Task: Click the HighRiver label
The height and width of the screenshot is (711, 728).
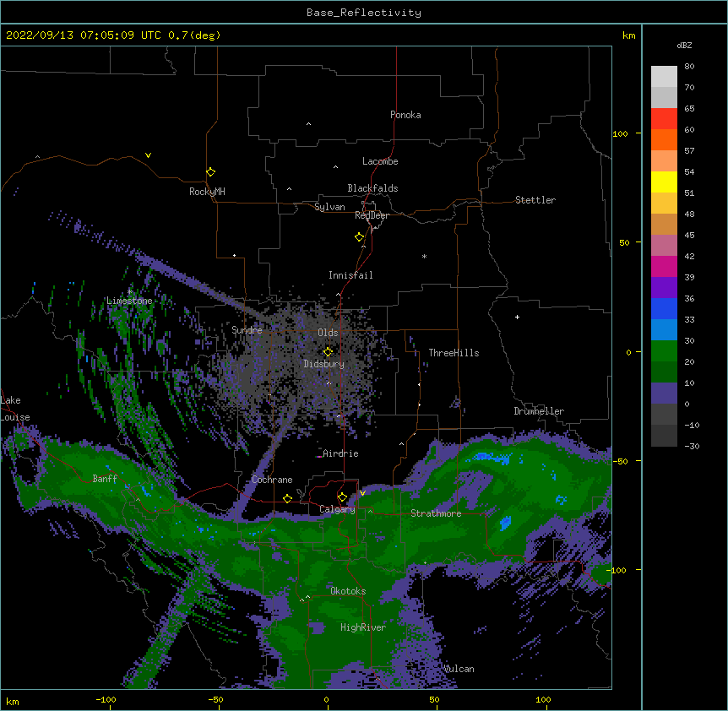Action: tap(363, 627)
